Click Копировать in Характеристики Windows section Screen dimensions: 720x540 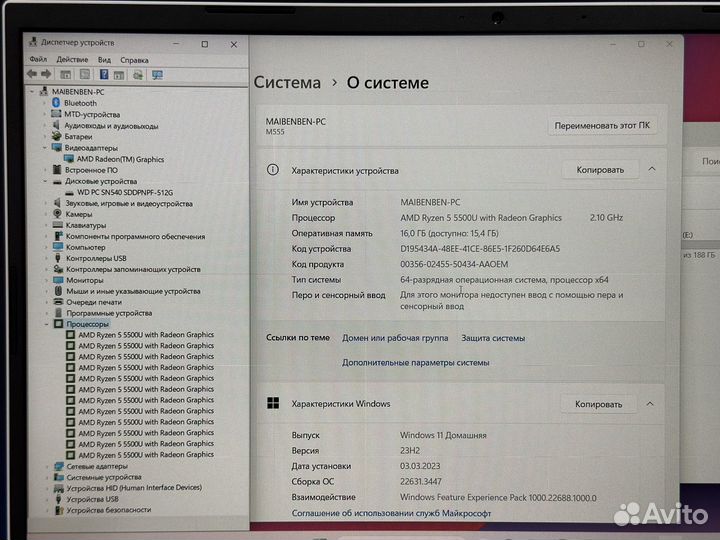599,404
